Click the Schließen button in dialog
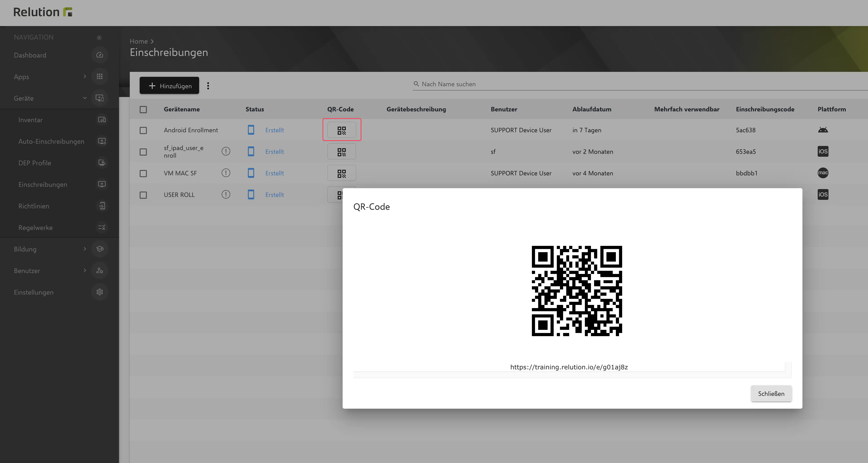 click(x=771, y=393)
